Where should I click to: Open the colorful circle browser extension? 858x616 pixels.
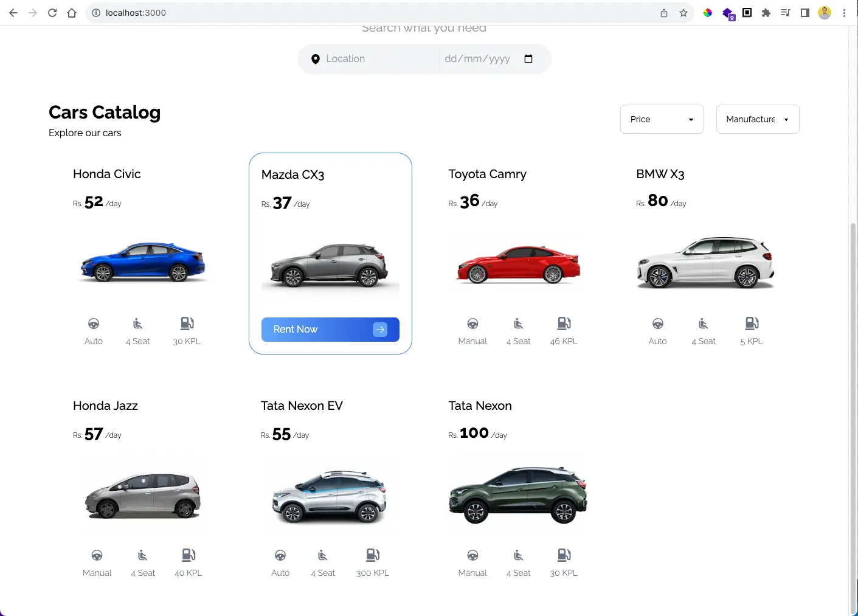point(708,13)
